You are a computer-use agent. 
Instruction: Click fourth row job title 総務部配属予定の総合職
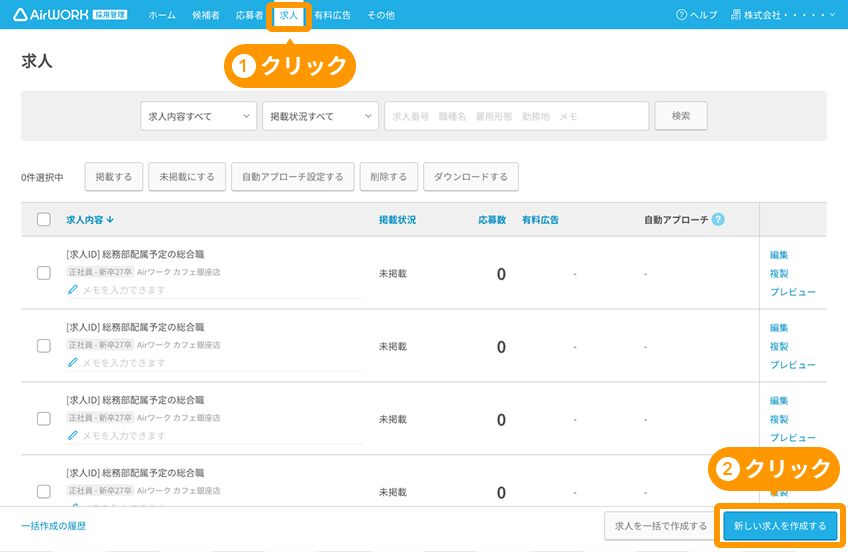(x=153, y=473)
